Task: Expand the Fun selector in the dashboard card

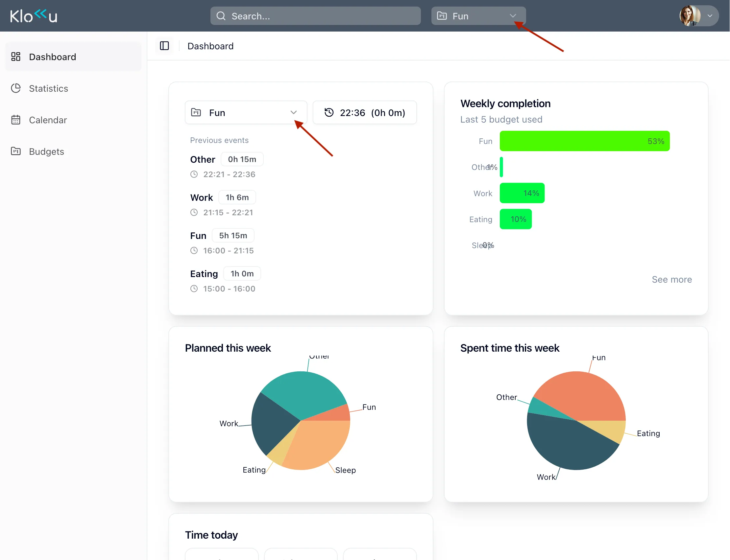Action: tap(246, 113)
